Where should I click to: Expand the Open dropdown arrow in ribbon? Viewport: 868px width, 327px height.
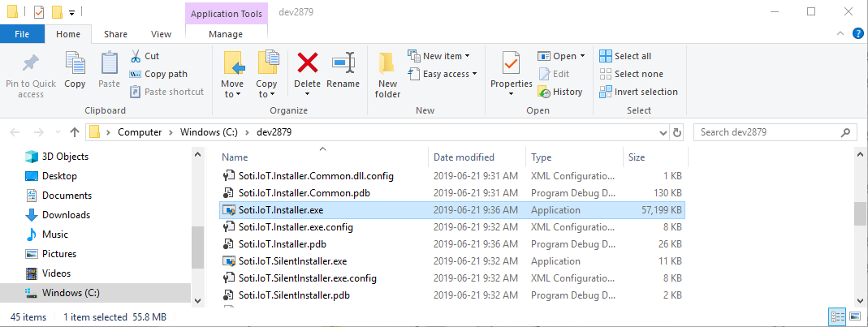pos(582,56)
